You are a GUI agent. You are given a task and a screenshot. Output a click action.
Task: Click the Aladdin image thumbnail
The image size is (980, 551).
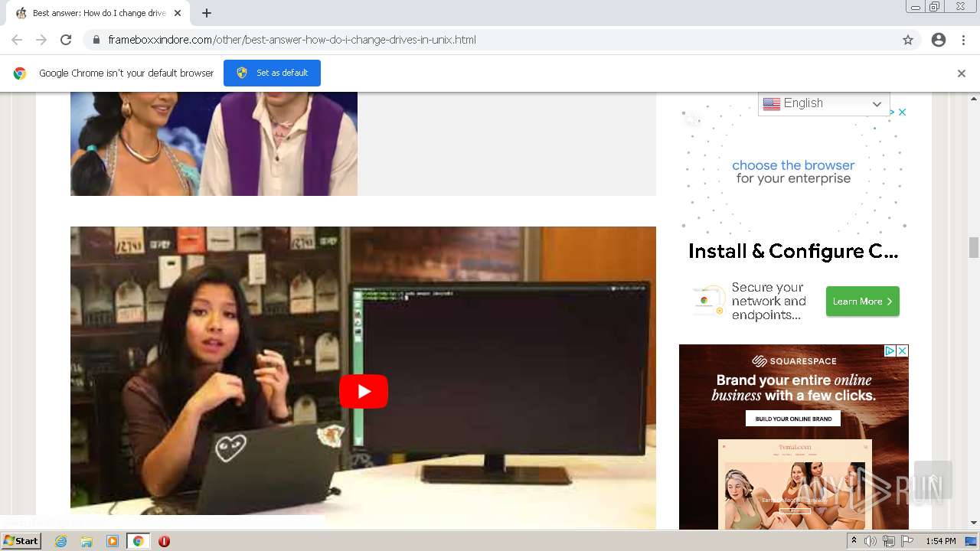pos(214,144)
